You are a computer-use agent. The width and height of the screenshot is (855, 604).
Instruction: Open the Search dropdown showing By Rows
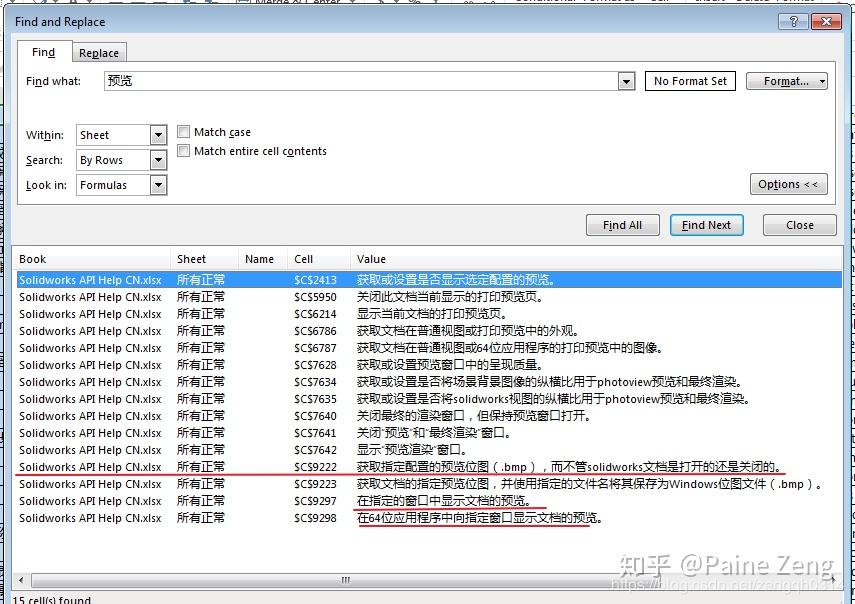pos(121,160)
